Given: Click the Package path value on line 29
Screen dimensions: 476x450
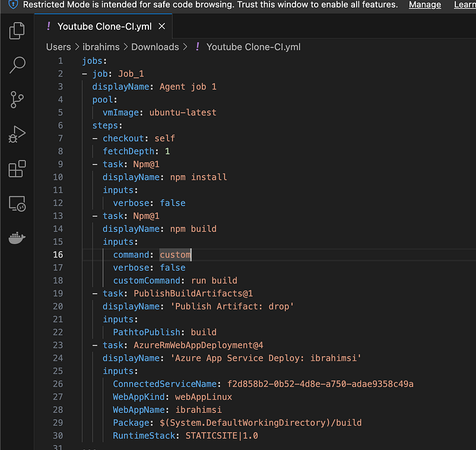Looking at the screenshot, I should [261, 423].
